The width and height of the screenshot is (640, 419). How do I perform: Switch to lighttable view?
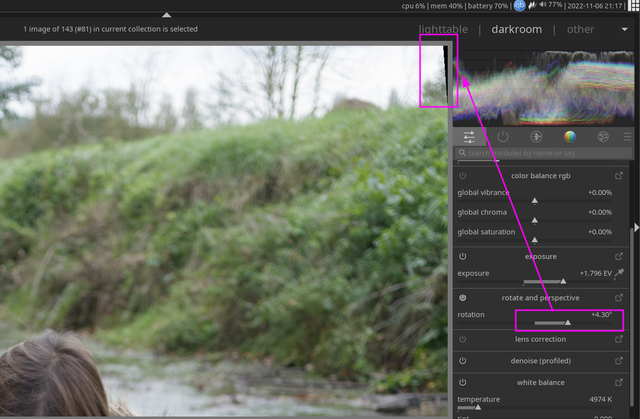click(x=443, y=29)
